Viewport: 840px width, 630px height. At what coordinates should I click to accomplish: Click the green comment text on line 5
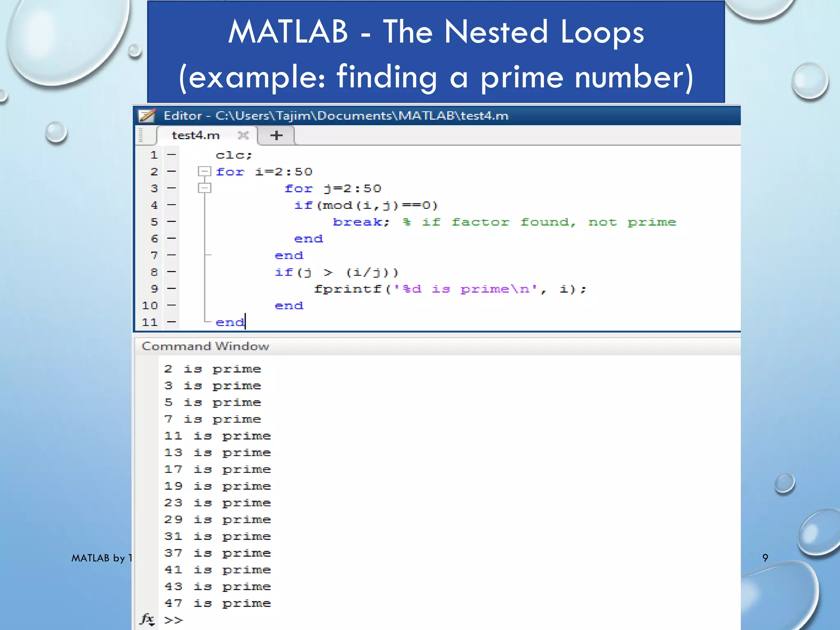[539, 222]
